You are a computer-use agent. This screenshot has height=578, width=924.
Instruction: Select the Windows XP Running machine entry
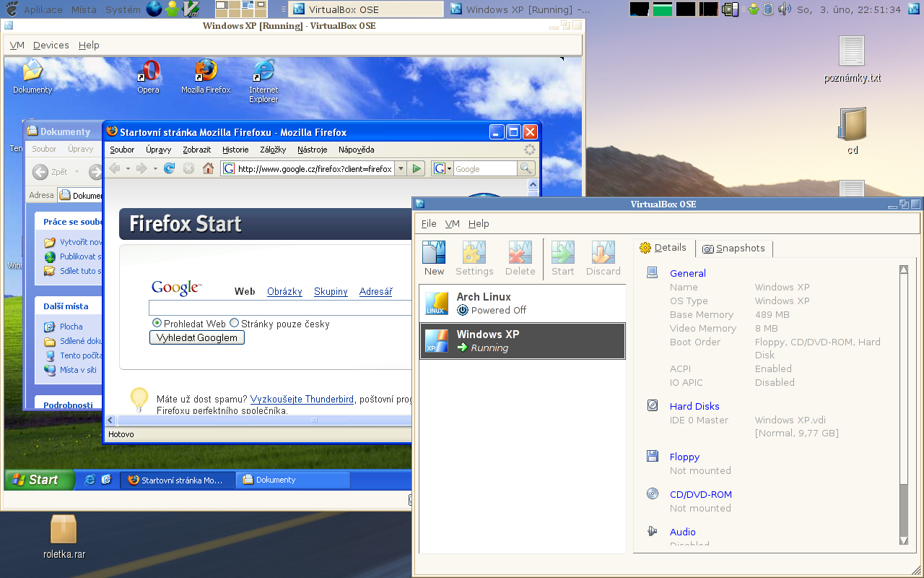pos(522,340)
